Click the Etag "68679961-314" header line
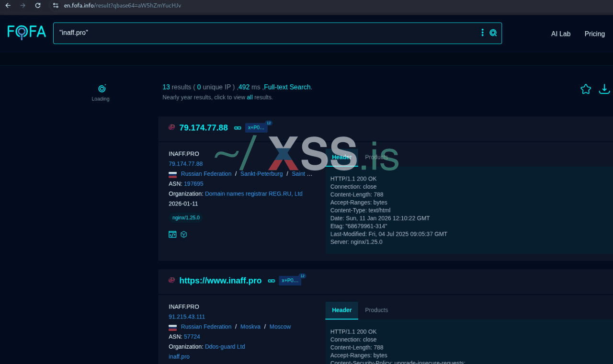Viewport: 613px width, 364px height. click(359, 226)
